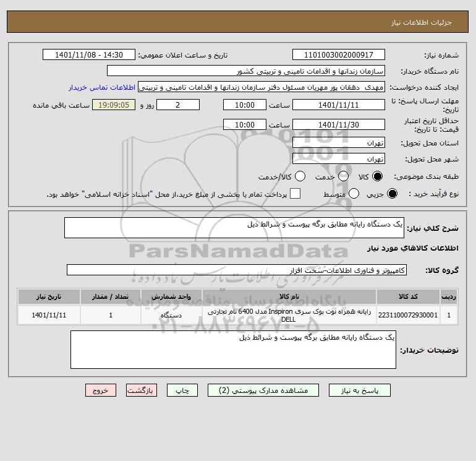This screenshot has width=476, height=461.
Task: Click the remaining time 19:09:05 field
Action: [114, 105]
